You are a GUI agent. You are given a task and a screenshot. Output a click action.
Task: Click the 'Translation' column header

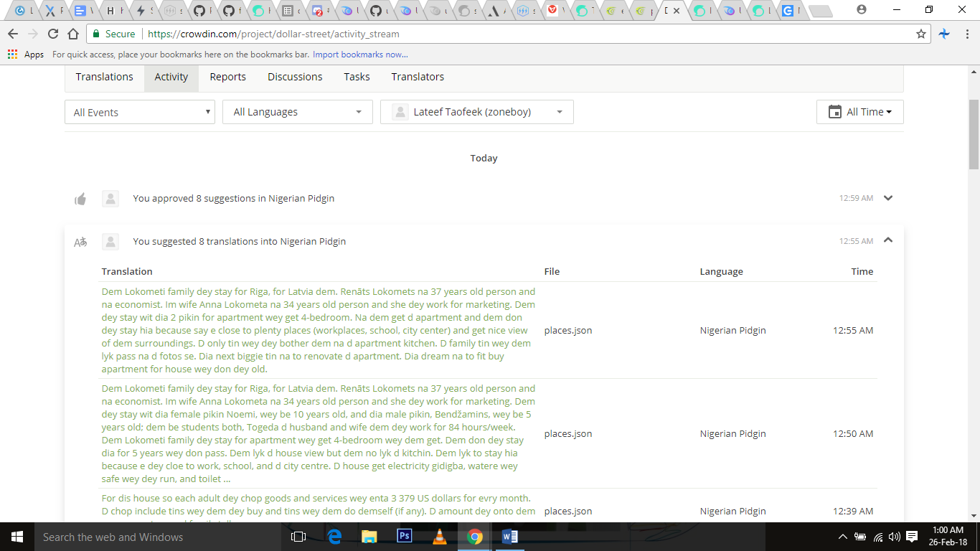[127, 272]
